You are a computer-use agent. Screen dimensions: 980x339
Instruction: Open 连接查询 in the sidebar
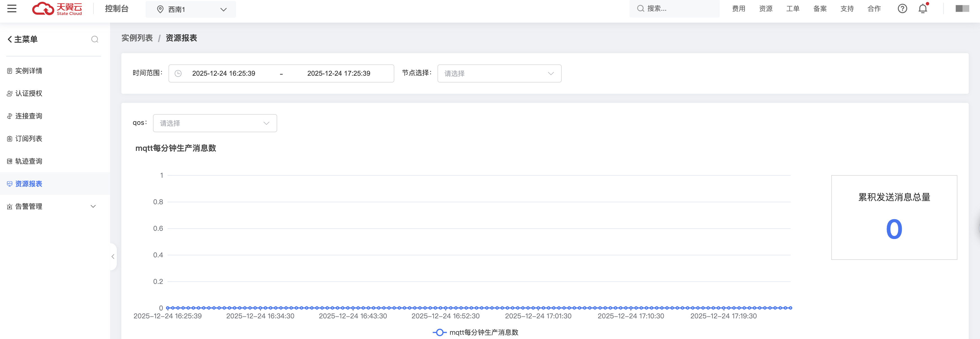coord(29,116)
